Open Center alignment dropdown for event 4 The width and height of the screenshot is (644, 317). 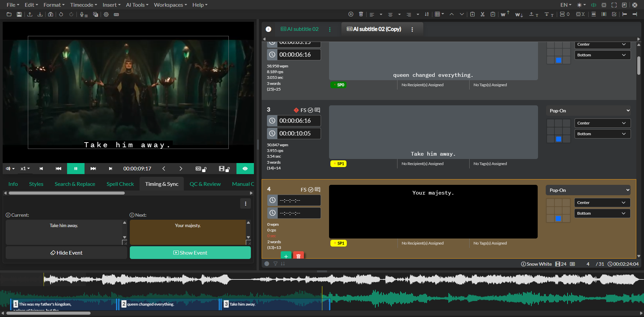click(602, 203)
